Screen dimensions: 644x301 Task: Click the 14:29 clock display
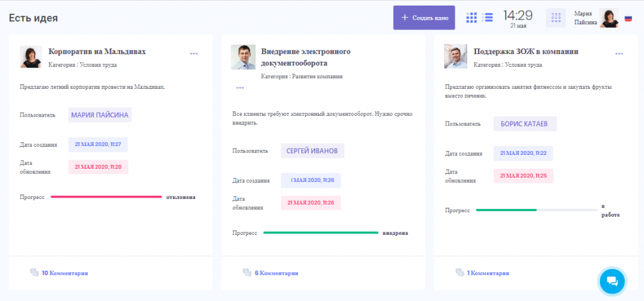pos(518,16)
